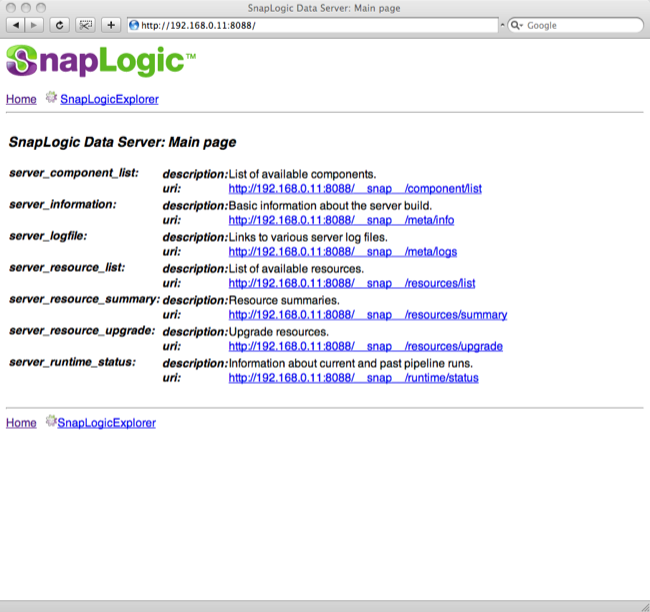The width and height of the screenshot is (650, 612).
Task: Click the 'server_logfile:' label
Action: (x=48, y=236)
